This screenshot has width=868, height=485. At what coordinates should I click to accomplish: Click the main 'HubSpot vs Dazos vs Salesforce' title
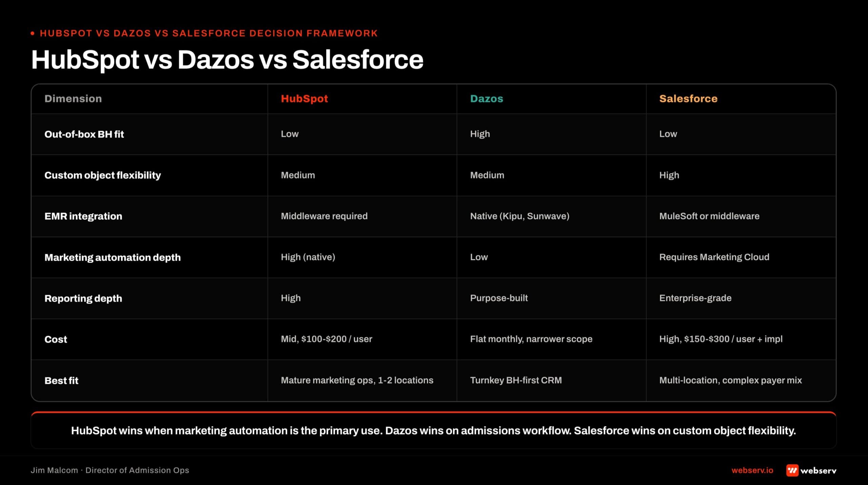tap(227, 60)
